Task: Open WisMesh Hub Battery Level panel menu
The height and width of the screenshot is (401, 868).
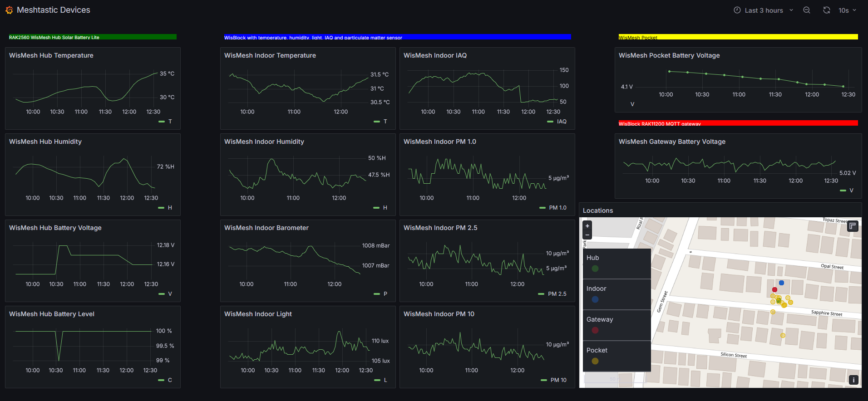Action: 52,314
